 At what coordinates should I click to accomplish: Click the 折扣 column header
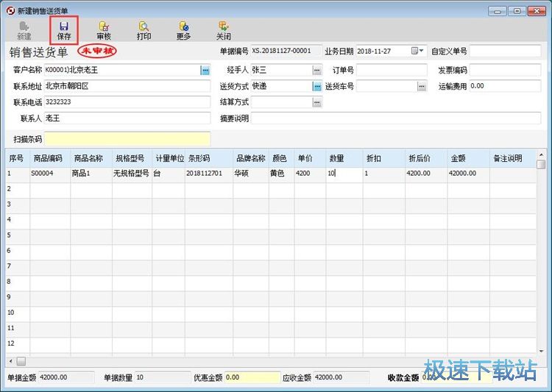(384, 158)
